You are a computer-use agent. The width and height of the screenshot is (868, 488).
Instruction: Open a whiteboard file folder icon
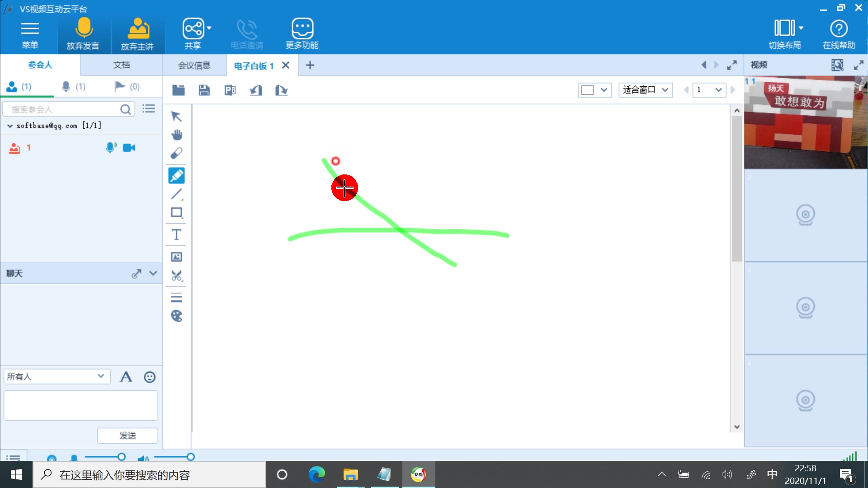click(x=179, y=90)
